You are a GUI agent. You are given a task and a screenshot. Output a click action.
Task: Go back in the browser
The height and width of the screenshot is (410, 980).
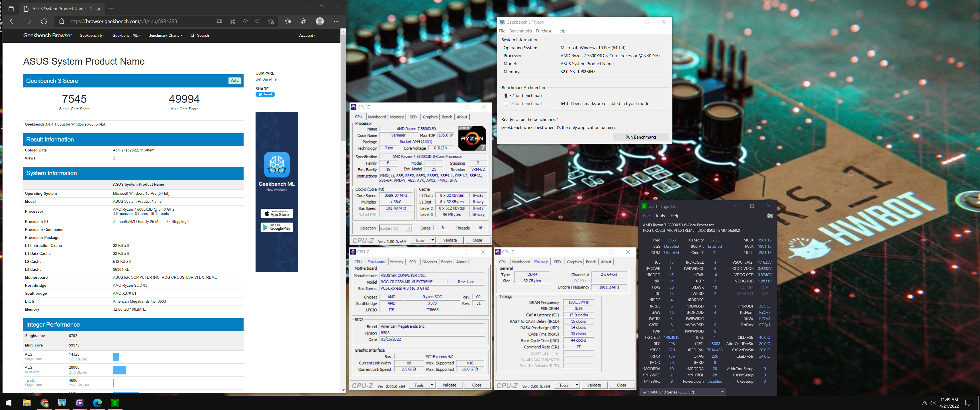click(12, 21)
